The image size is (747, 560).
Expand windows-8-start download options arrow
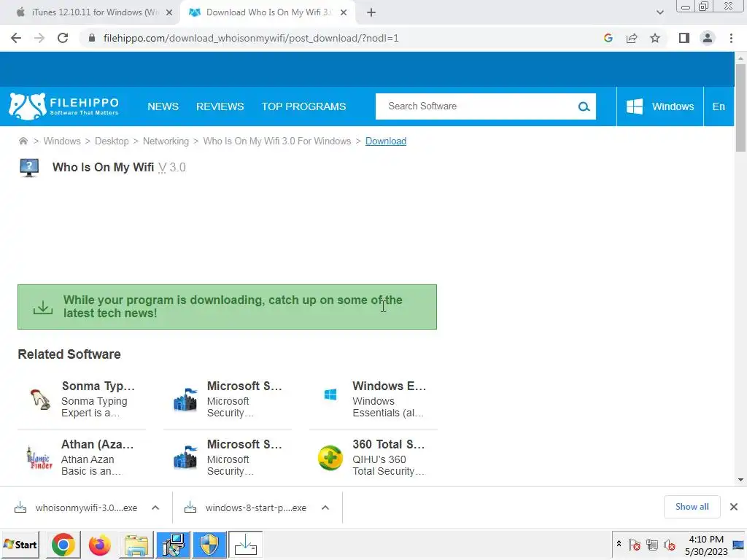[x=325, y=507]
